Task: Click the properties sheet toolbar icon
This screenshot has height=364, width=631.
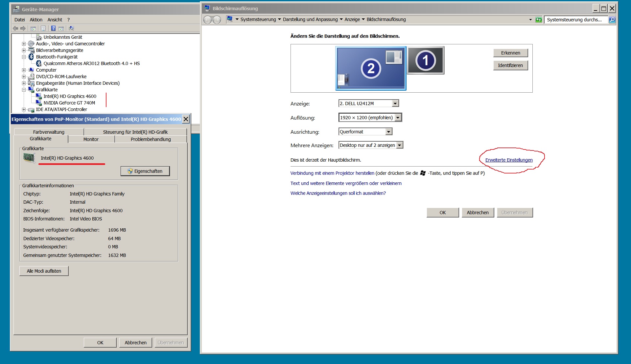Action: (x=43, y=29)
